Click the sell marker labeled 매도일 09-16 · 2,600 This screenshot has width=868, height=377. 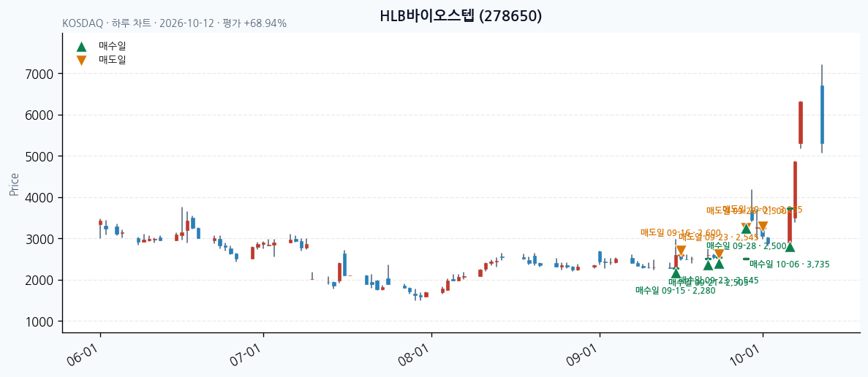coord(681,251)
